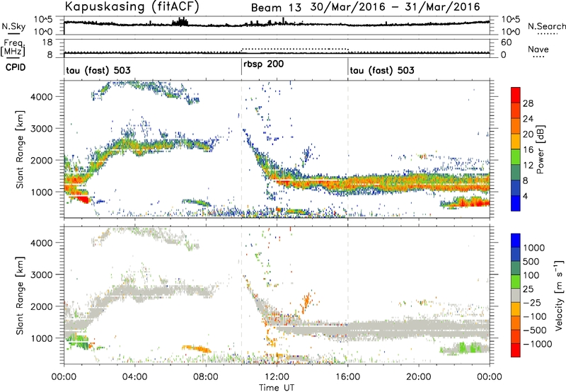The height and width of the screenshot is (392, 566).
Task: Select the Beam 13 label
Action: [276, 8]
